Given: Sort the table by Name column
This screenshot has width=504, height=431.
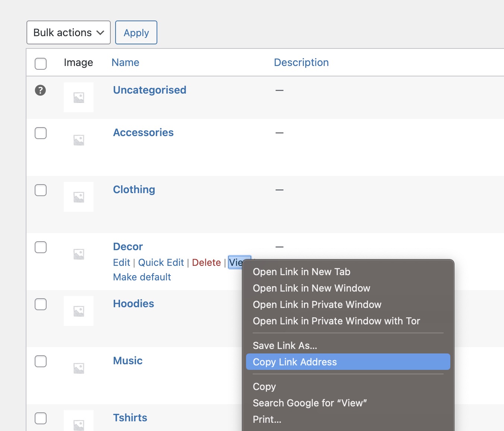Looking at the screenshot, I should click(125, 62).
